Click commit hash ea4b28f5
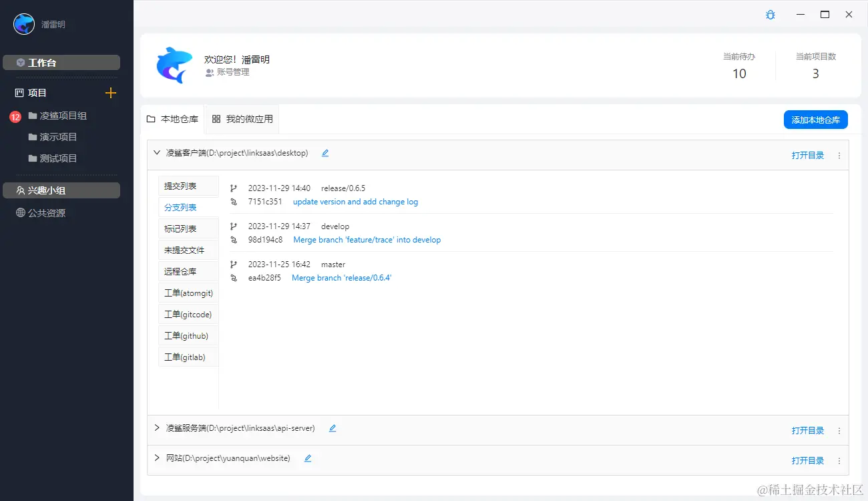The image size is (868, 501). pyautogui.click(x=265, y=278)
